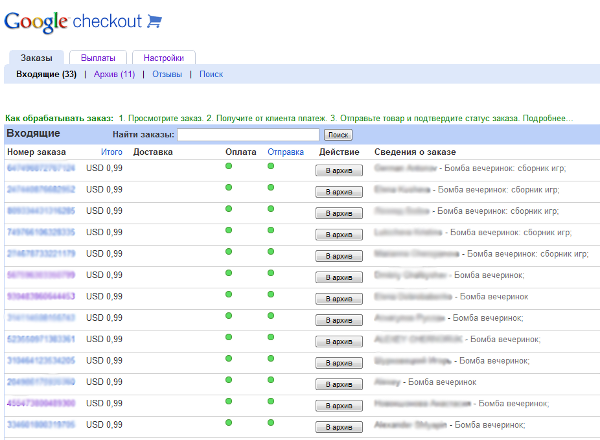600x440 pixels.
Task: Open order number starting with 204
Action: (41, 382)
